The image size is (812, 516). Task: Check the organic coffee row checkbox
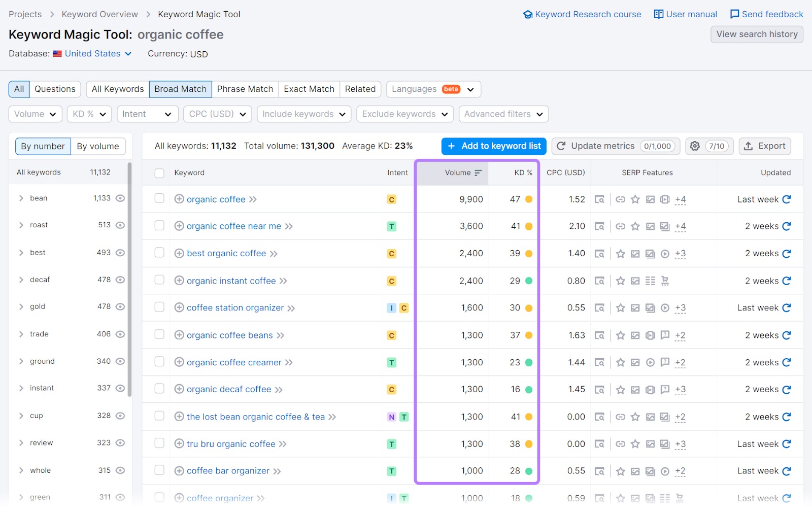159,198
